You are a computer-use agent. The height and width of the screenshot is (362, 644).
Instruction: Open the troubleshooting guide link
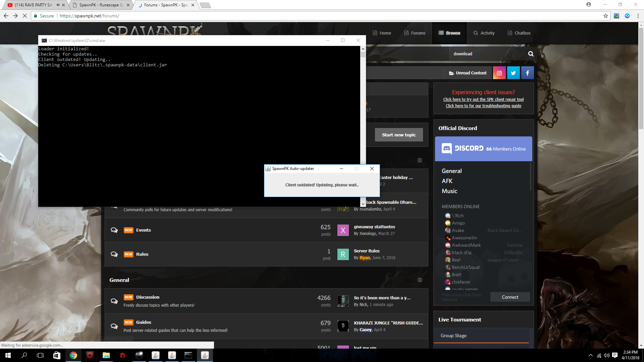click(x=483, y=106)
